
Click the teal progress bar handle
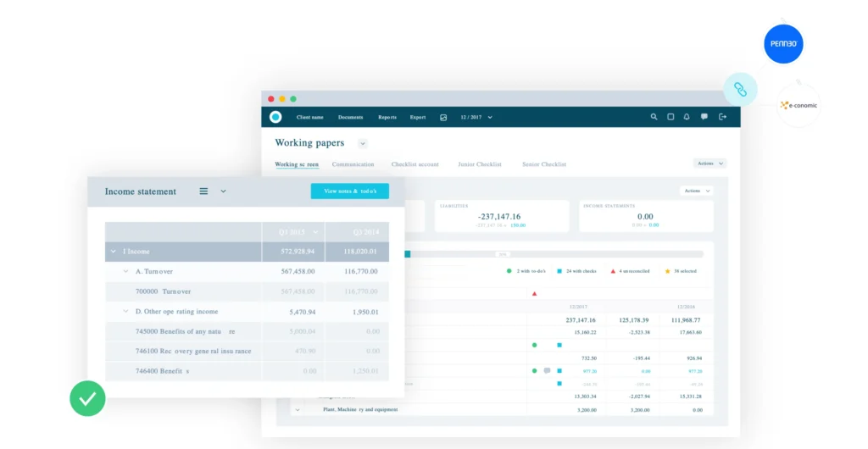(x=408, y=254)
